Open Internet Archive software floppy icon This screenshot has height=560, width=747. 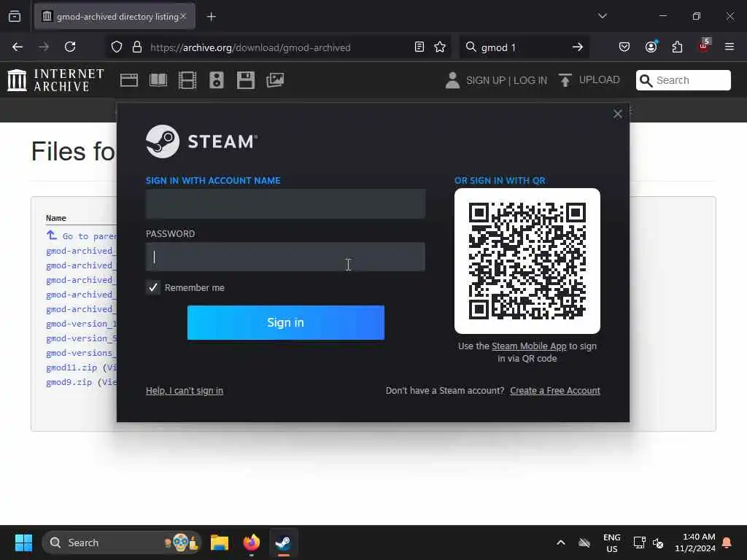point(246,80)
